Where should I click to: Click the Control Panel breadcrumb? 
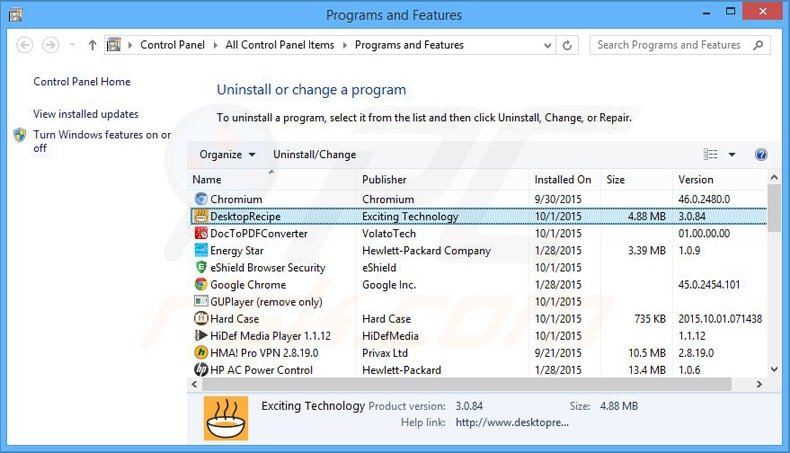(x=172, y=45)
